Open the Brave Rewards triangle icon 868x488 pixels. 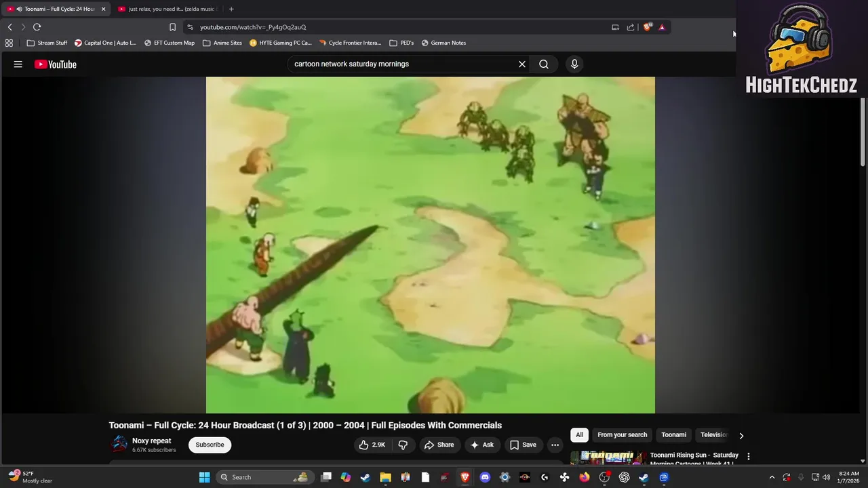point(662,27)
